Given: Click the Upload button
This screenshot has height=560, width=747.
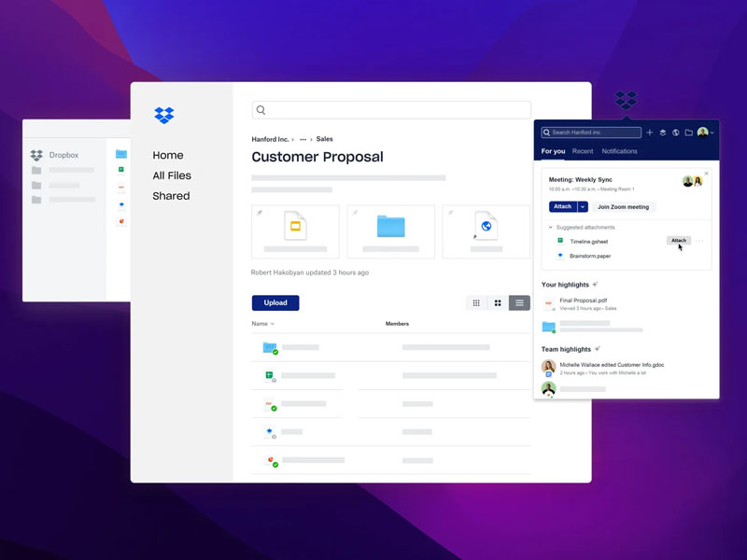Looking at the screenshot, I should (275, 302).
